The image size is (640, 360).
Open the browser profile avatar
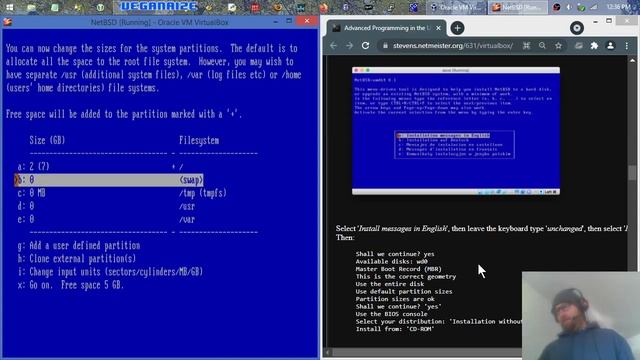[610, 46]
